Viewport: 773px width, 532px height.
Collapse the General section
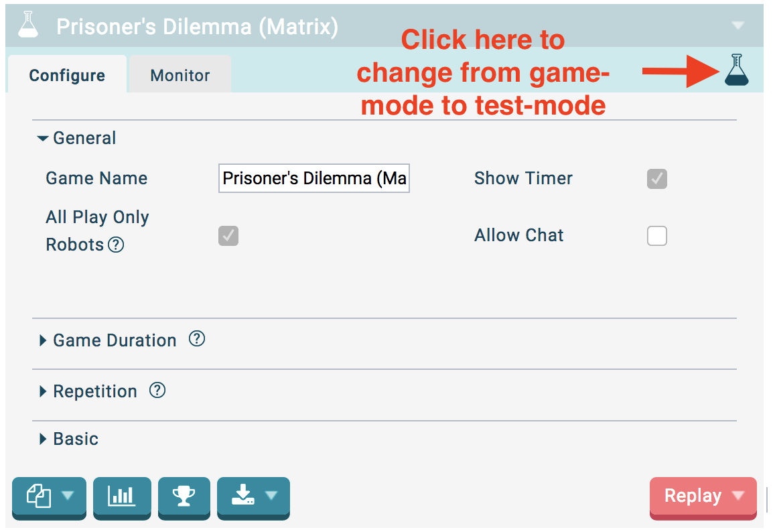(x=77, y=138)
